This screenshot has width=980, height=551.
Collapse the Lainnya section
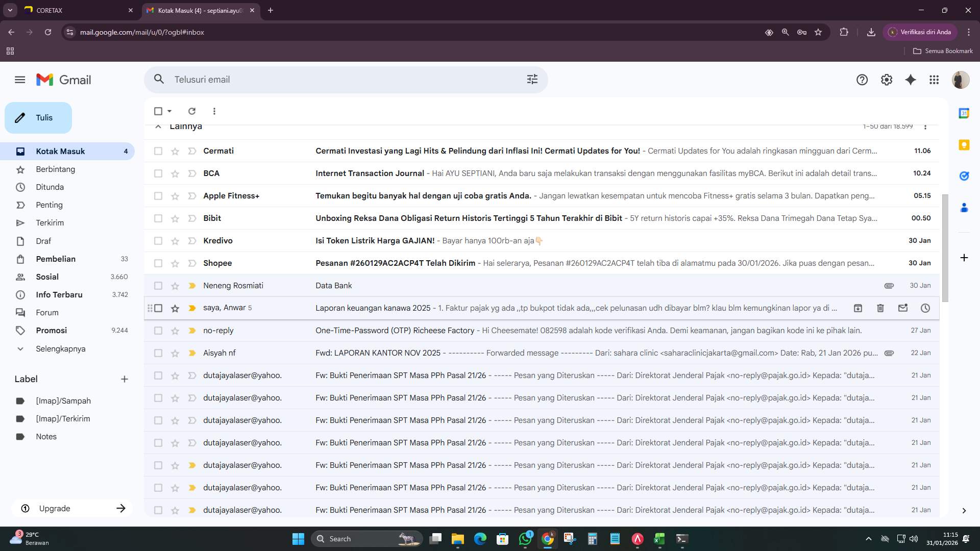coord(158,127)
